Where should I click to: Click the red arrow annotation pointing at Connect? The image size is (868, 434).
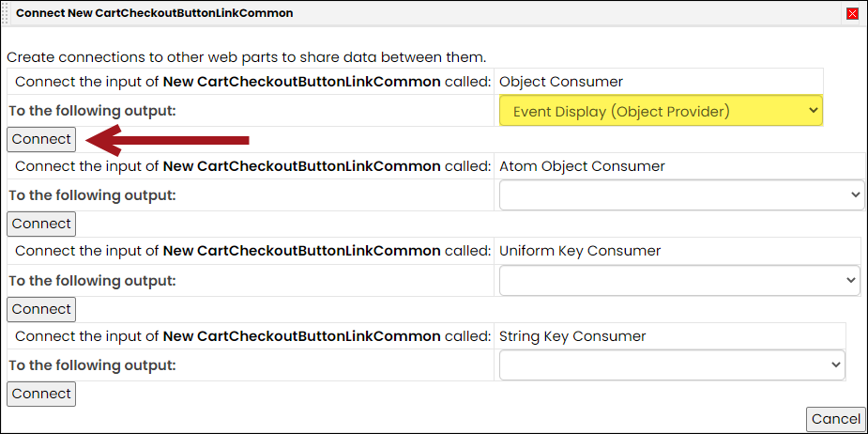pos(168,140)
